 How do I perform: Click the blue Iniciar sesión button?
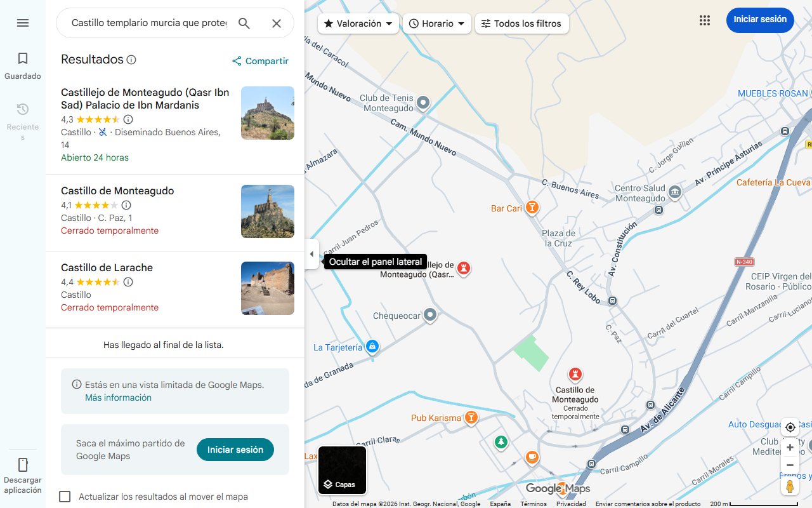(760, 20)
